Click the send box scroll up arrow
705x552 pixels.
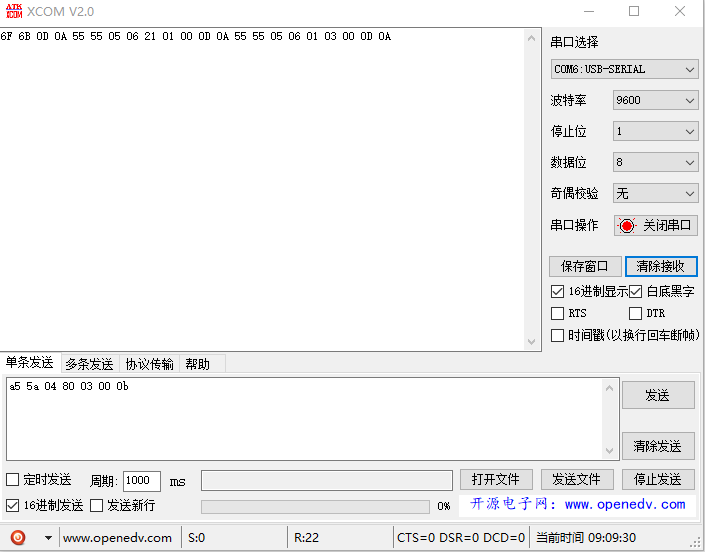609,388
